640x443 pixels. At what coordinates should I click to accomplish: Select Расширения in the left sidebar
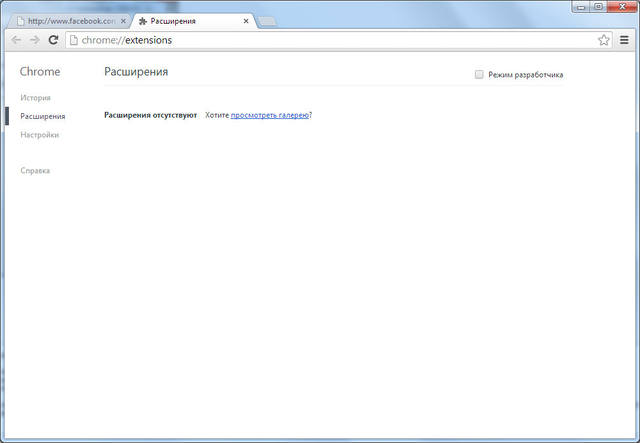click(x=42, y=116)
